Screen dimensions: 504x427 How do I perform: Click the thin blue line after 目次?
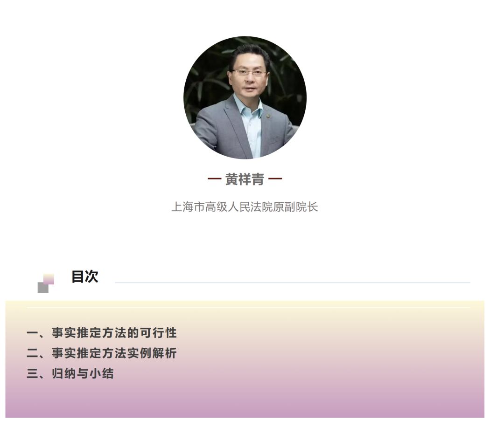tap(293, 283)
